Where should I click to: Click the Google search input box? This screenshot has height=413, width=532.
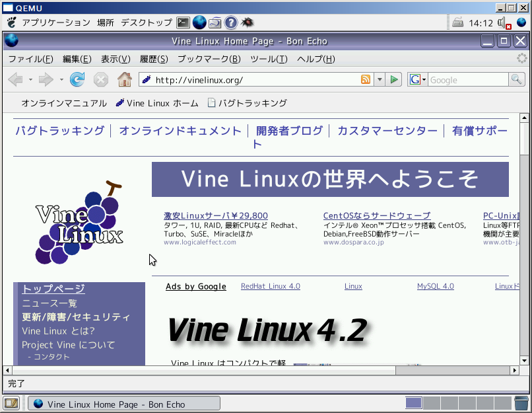pyautogui.click(x=468, y=80)
